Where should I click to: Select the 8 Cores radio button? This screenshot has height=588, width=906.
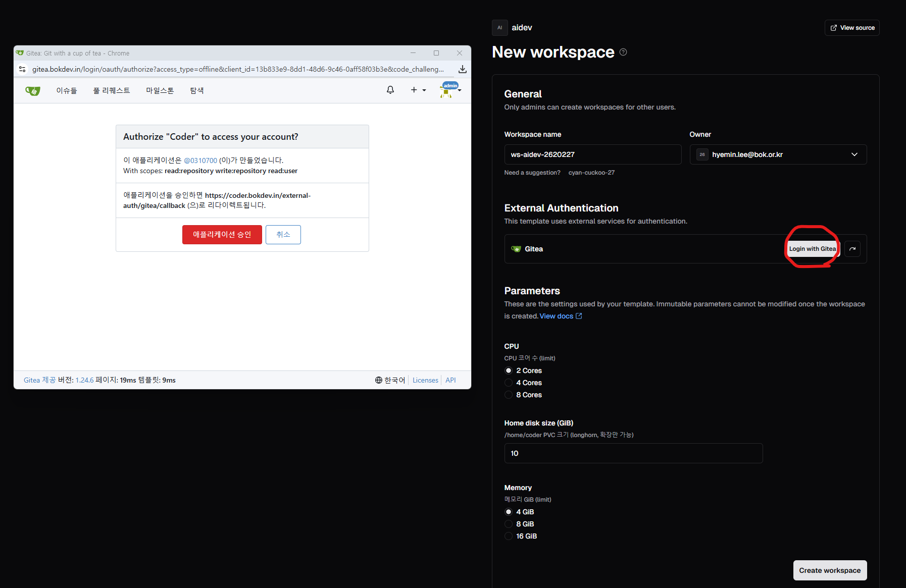509,395
